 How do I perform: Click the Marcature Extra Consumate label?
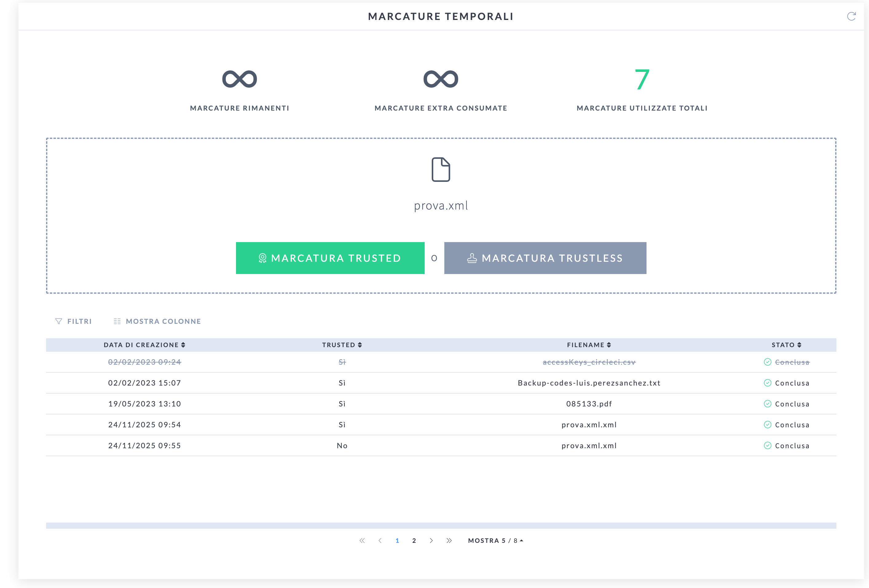click(x=441, y=108)
